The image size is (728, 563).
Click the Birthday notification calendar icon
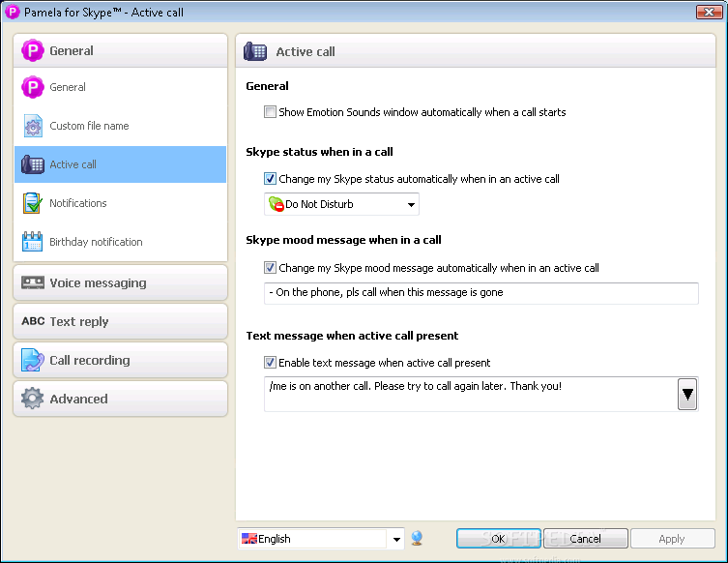click(x=33, y=242)
